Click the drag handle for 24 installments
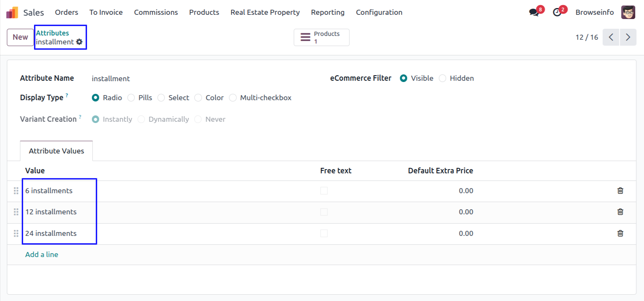Viewport: 644px width, 301px height. [16, 233]
